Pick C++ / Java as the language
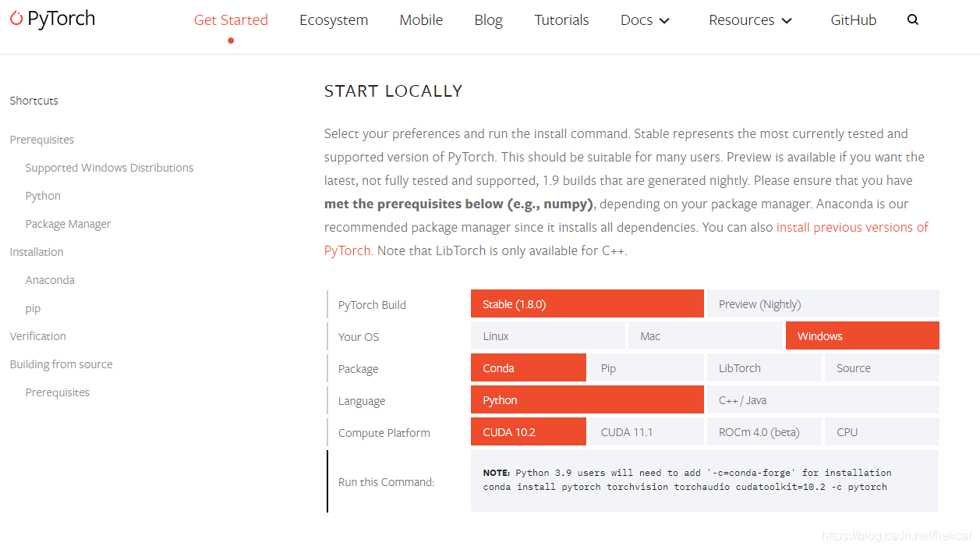Viewport: 980px width, 550px height. pos(823,400)
